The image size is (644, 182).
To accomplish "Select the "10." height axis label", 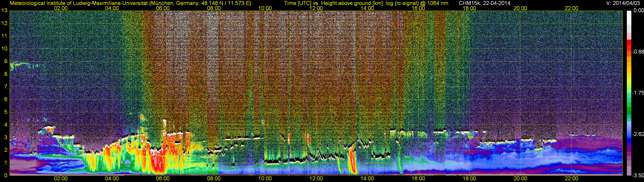I will pos(5,49).
